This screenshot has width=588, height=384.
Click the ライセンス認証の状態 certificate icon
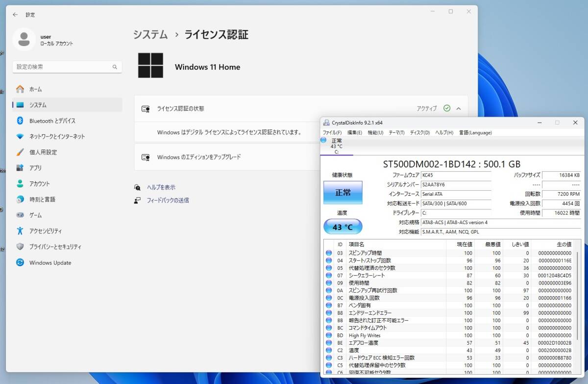[146, 109]
